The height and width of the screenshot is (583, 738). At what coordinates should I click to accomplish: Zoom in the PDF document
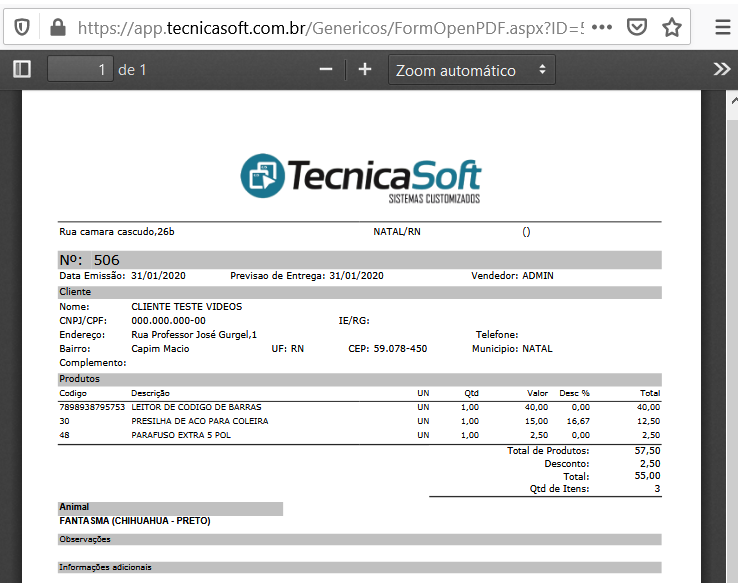point(365,70)
